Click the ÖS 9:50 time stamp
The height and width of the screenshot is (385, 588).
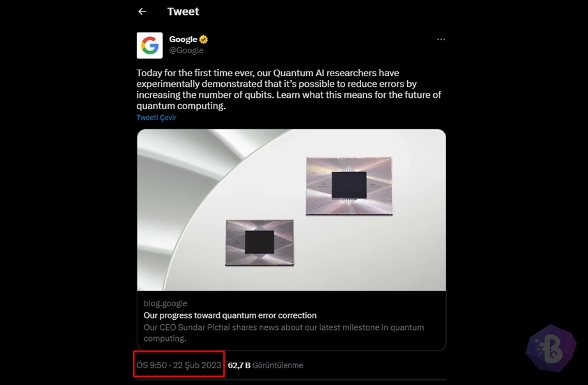[x=152, y=365]
